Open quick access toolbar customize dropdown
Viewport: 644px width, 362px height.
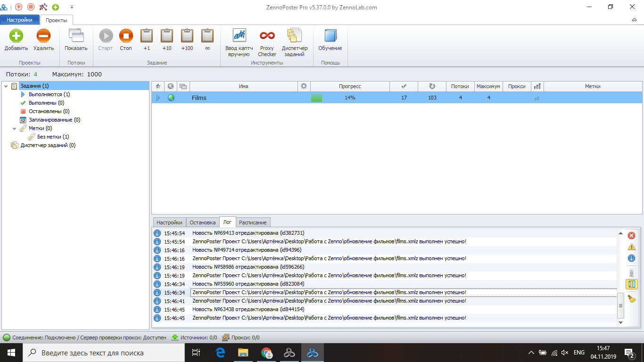[x=72, y=8]
